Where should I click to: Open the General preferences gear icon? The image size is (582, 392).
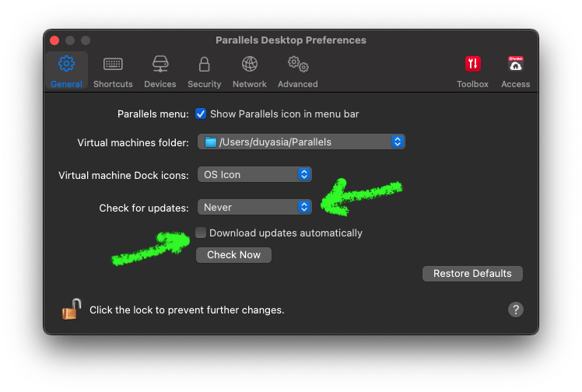66,64
